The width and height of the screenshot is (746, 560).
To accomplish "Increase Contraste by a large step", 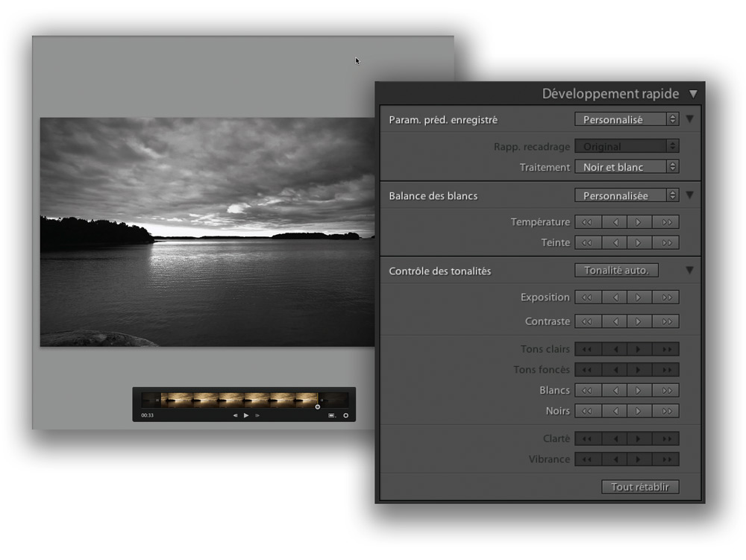I will [x=665, y=321].
